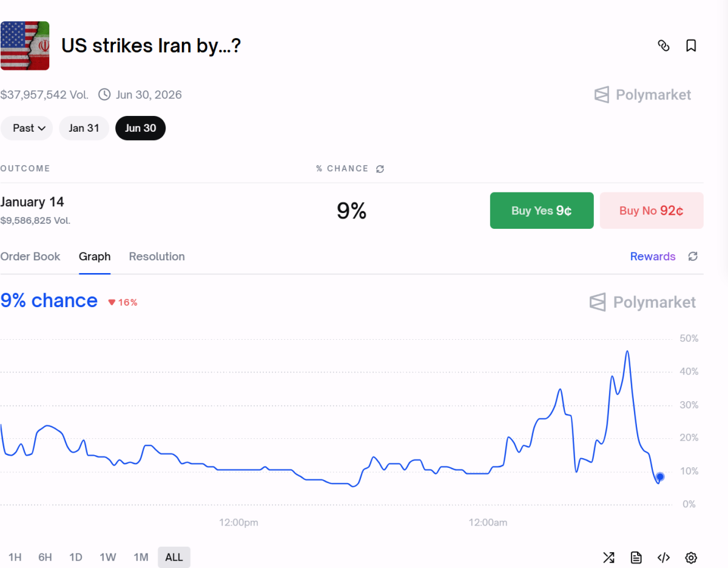Open the embed code icon

pyautogui.click(x=664, y=558)
